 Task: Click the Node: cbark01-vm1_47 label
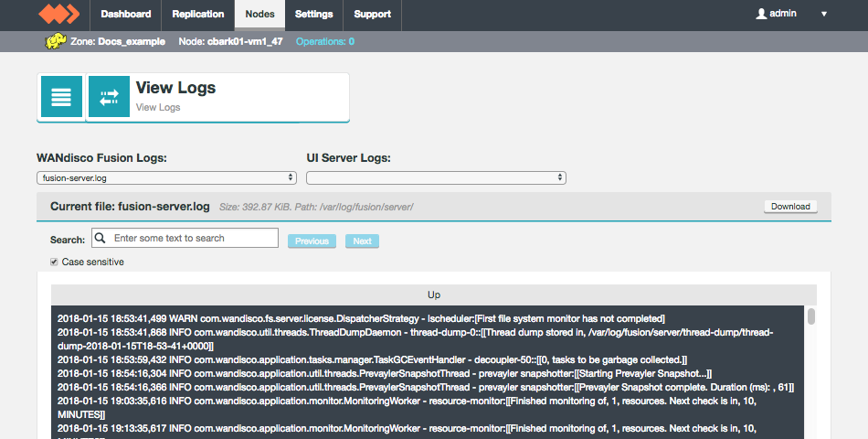click(231, 41)
